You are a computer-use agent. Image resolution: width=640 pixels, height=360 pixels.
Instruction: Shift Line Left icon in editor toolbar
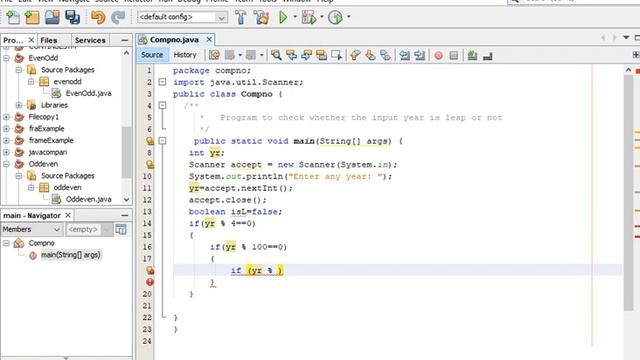(404, 55)
